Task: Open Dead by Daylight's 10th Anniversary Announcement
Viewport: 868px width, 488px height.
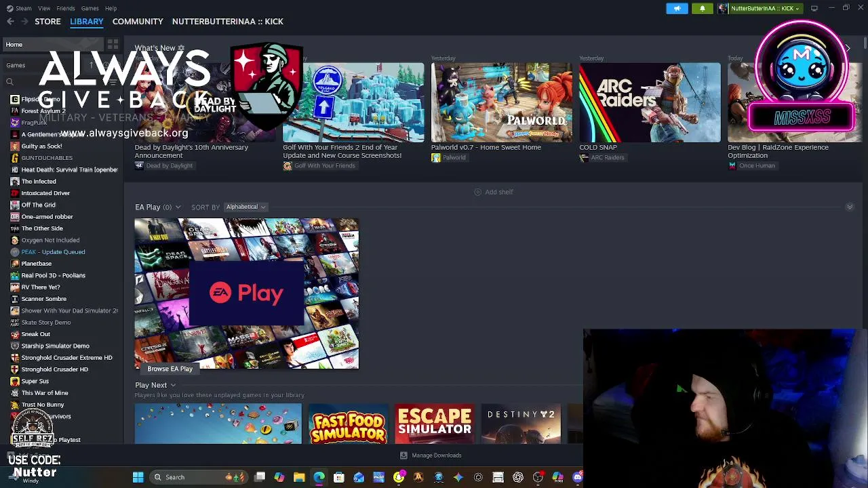Action: click(x=191, y=151)
